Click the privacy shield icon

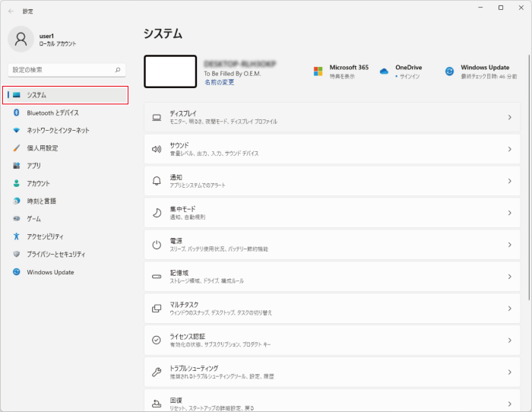16,254
